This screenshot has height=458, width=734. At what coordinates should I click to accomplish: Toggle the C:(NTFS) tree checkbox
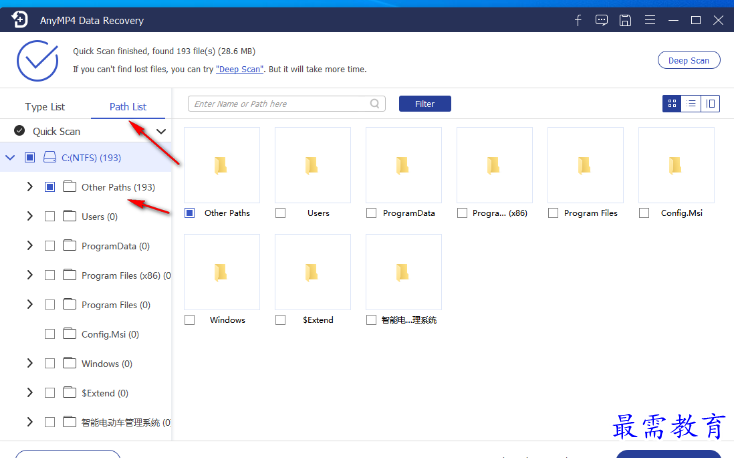(30, 157)
